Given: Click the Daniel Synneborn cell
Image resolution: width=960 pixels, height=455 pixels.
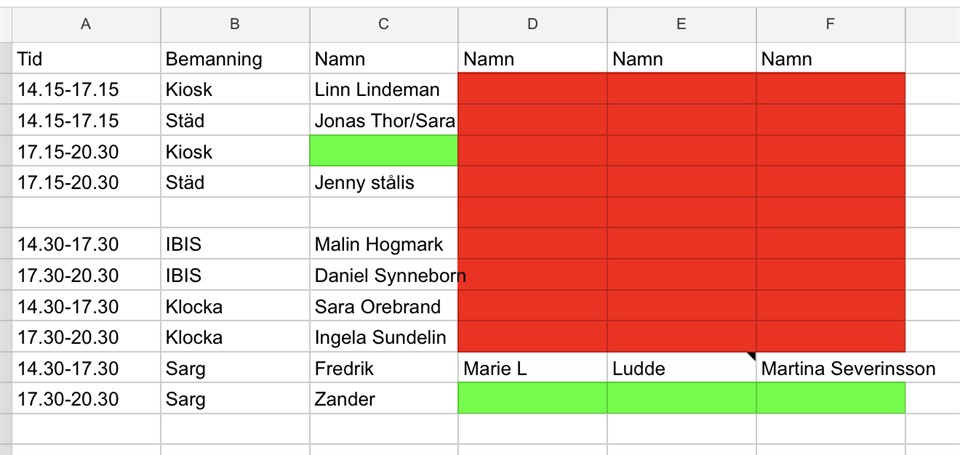Looking at the screenshot, I should [x=383, y=275].
